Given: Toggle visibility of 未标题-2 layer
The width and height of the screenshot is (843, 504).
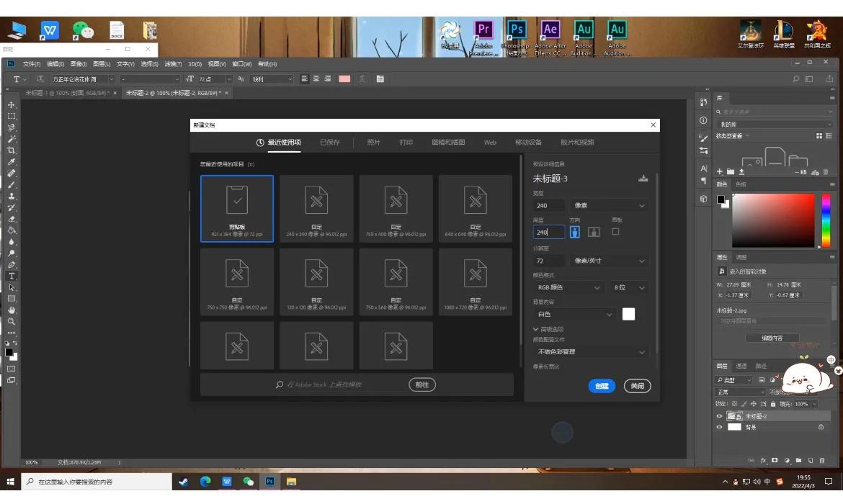Looking at the screenshot, I should tap(719, 416).
